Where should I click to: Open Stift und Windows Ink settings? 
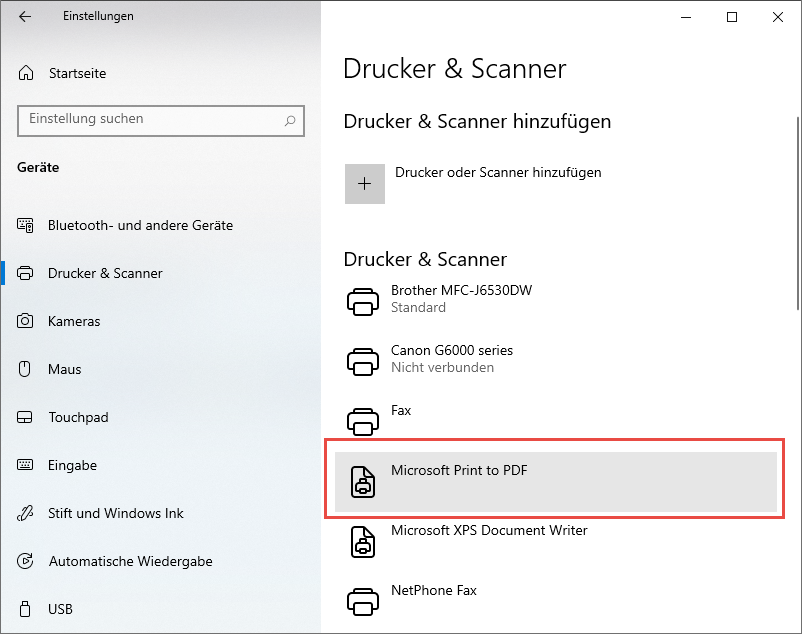[116, 513]
